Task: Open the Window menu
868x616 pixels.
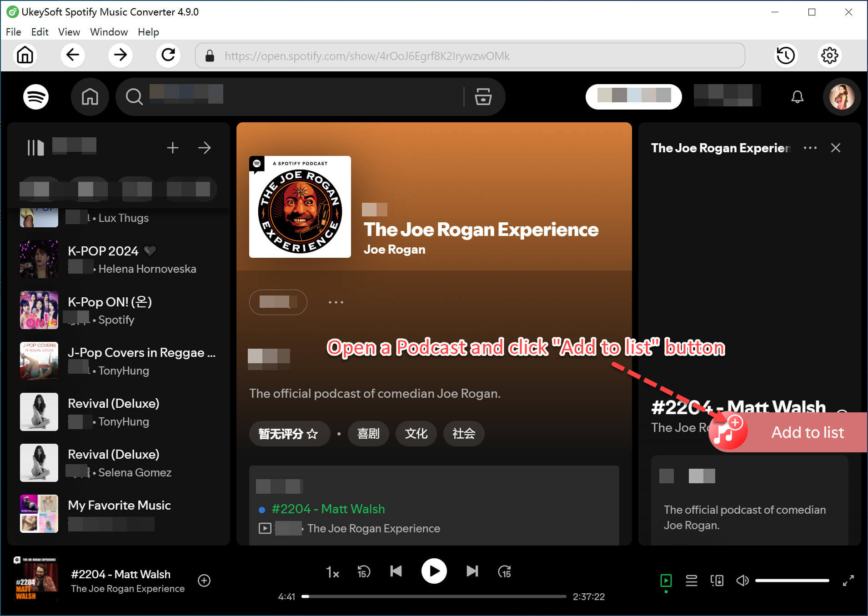Action: click(109, 32)
